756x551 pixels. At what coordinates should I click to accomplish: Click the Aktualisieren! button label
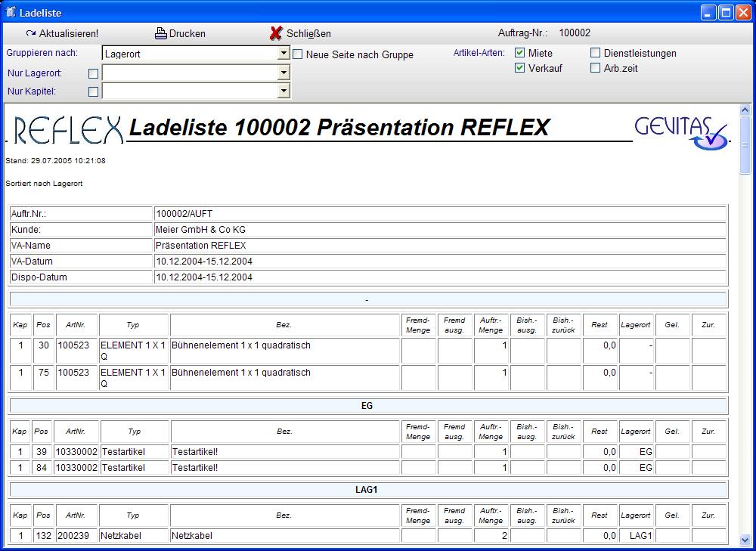pyautogui.click(x=69, y=34)
